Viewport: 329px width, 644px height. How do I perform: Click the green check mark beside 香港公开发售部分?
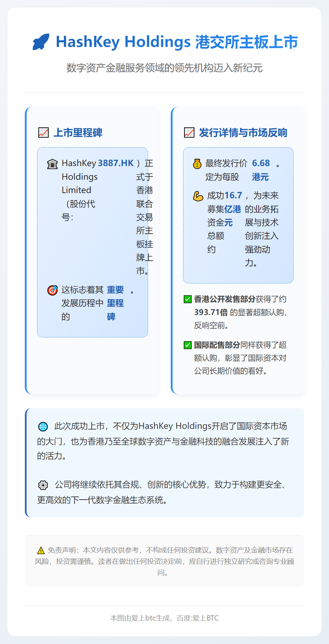[188, 299]
